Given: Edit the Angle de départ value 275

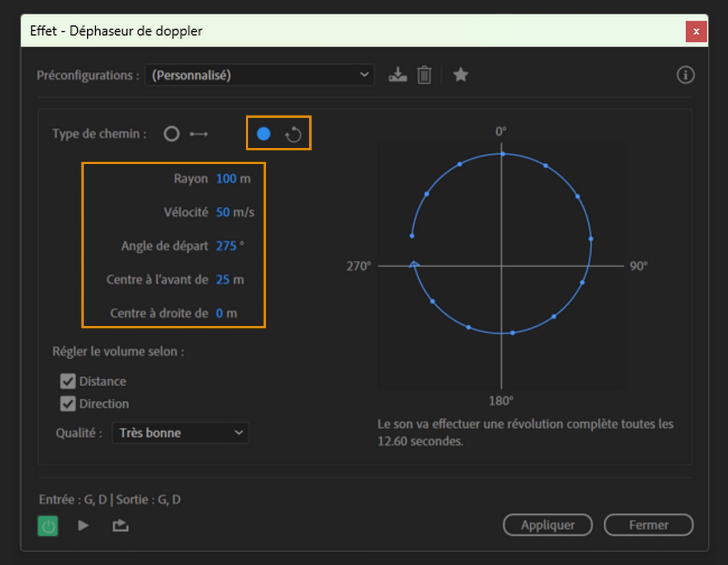Looking at the screenshot, I should click(226, 246).
